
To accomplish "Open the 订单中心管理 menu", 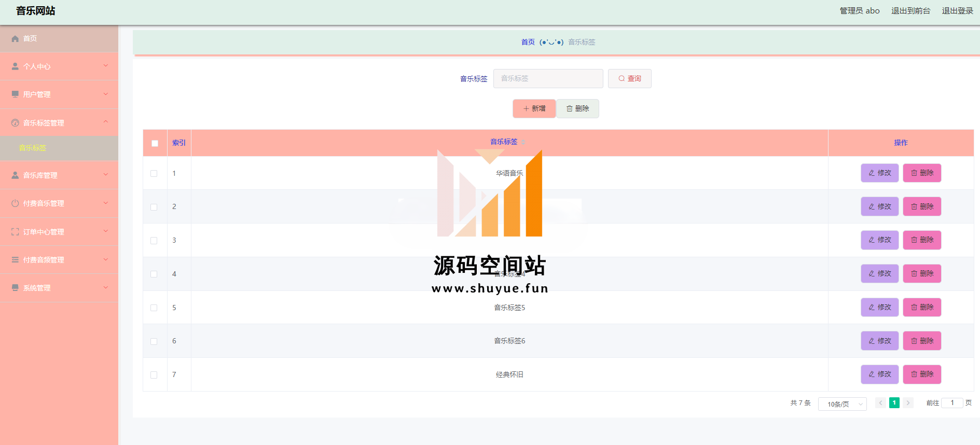I will tap(59, 232).
